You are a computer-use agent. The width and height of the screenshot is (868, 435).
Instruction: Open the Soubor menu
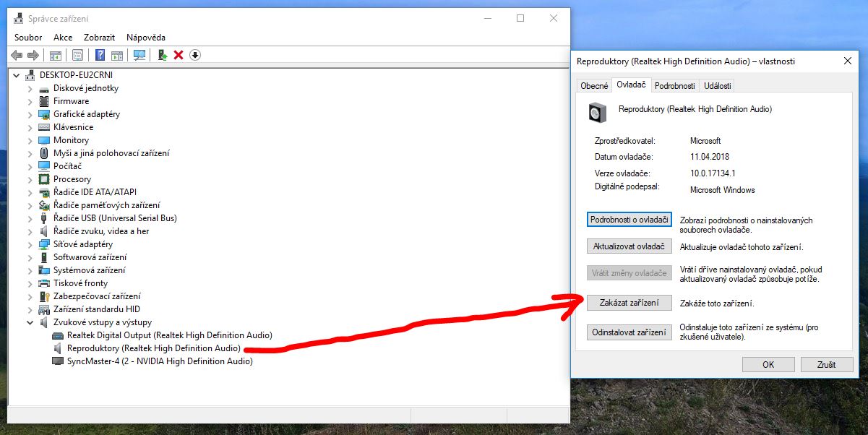click(28, 38)
